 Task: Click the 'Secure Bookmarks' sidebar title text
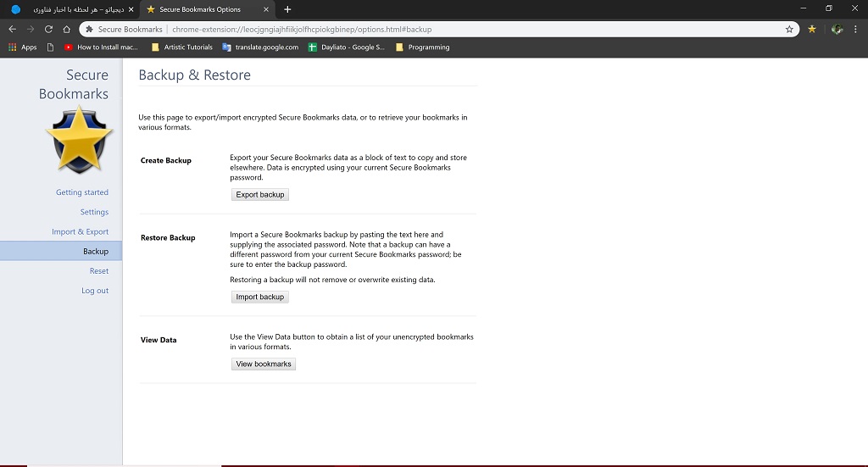[74, 84]
